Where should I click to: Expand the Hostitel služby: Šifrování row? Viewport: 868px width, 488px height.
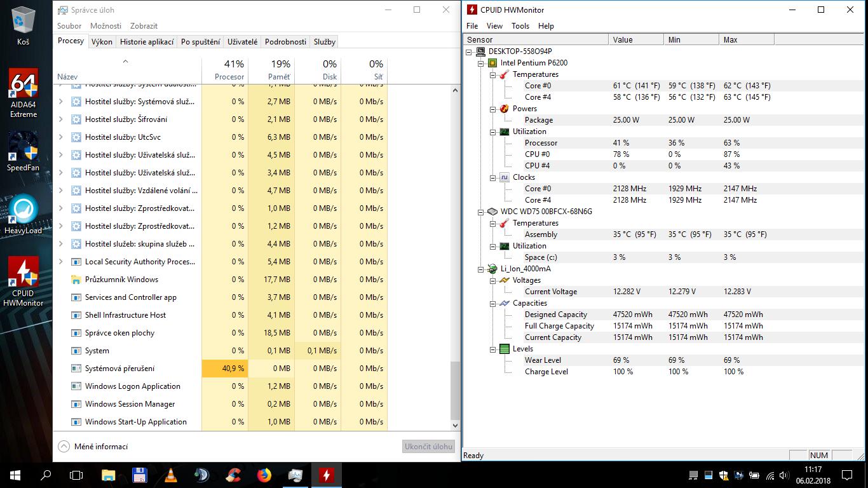tap(61, 119)
